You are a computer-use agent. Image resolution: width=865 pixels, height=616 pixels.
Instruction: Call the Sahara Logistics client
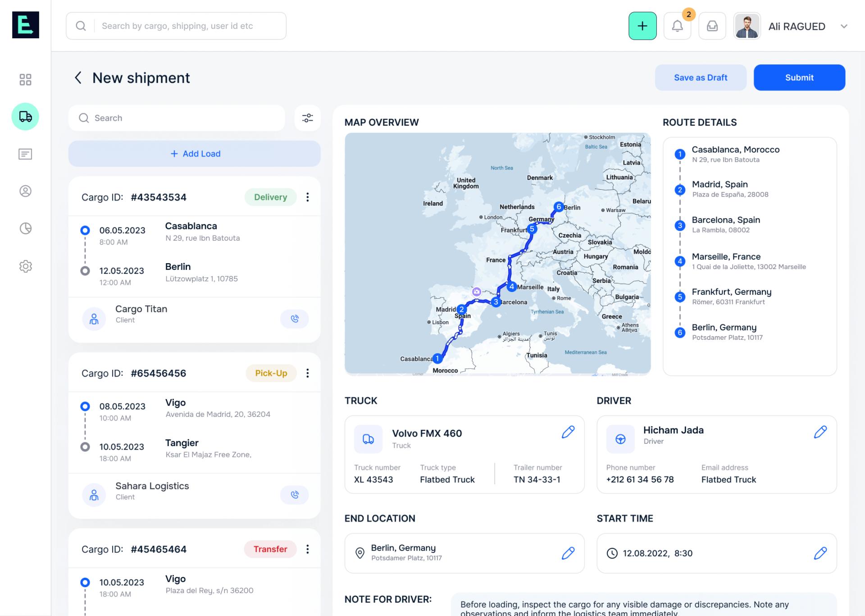coord(294,495)
